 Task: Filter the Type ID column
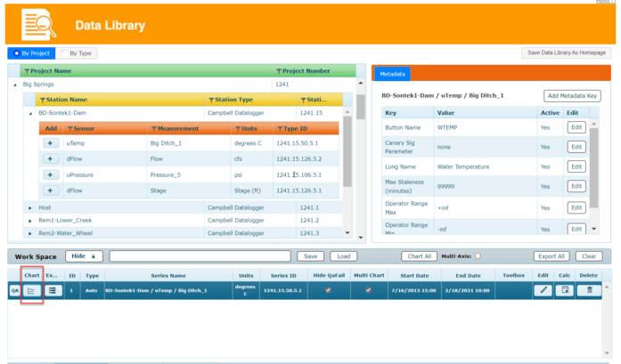click(280, 129)
